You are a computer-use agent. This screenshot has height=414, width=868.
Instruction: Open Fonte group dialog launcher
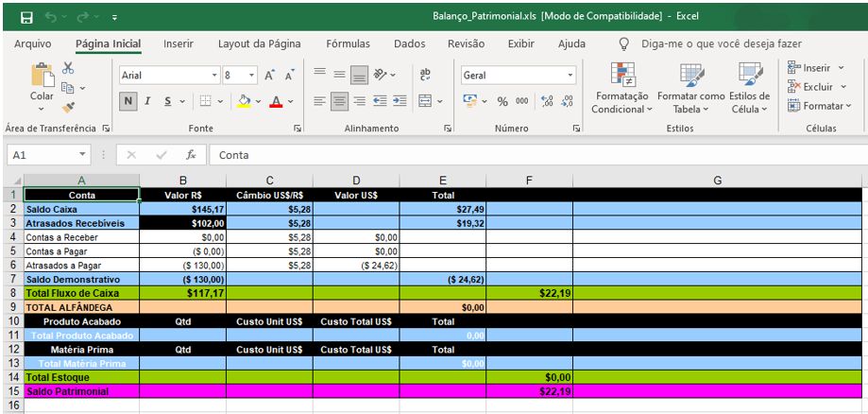pos(298,129)
